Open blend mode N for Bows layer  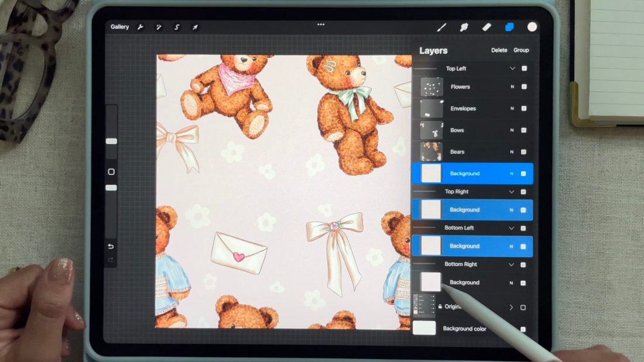[x=512, y=130]
